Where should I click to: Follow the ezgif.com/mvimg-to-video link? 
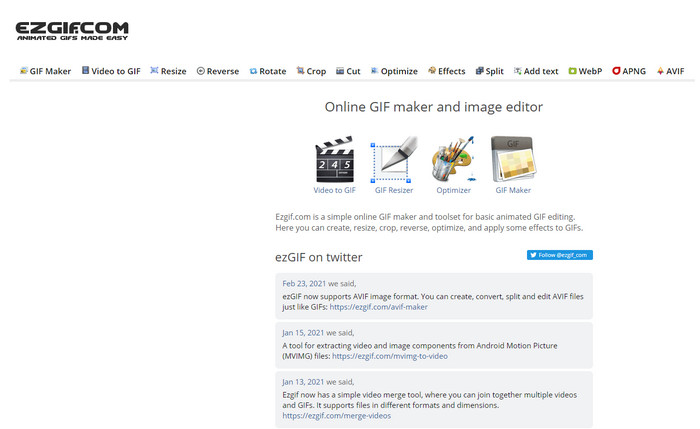[390, 356]
